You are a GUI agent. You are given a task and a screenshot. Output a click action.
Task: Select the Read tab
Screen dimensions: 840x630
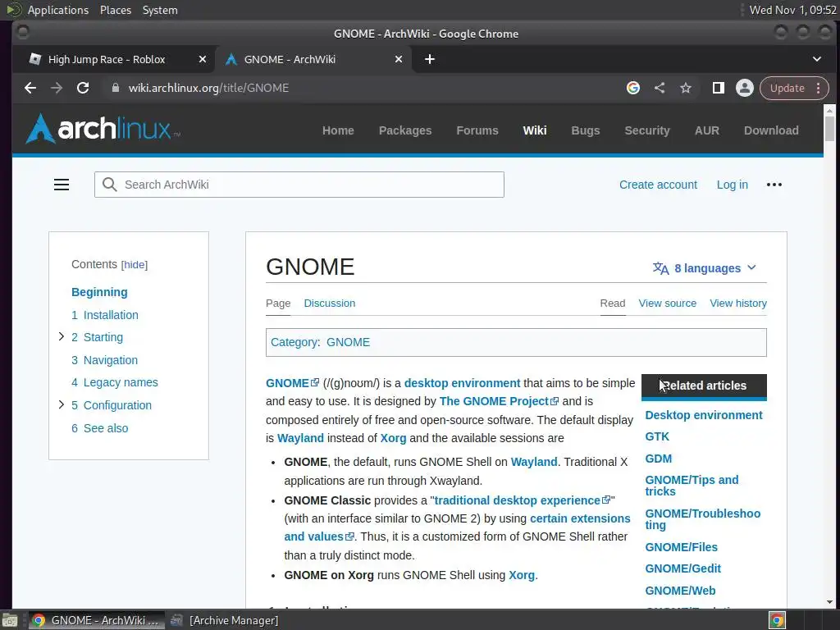pos(613,304)
